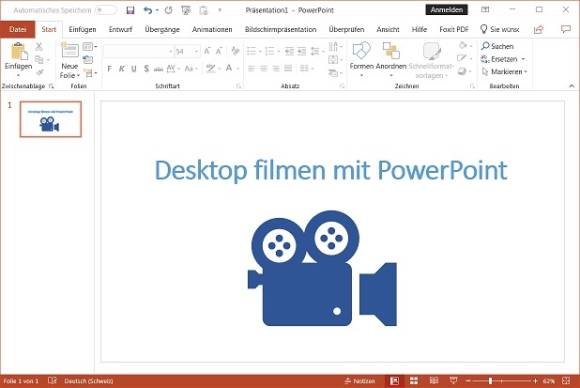
Task: Collapse the ribbon with the chevron
Action: (x=571, y=86)
